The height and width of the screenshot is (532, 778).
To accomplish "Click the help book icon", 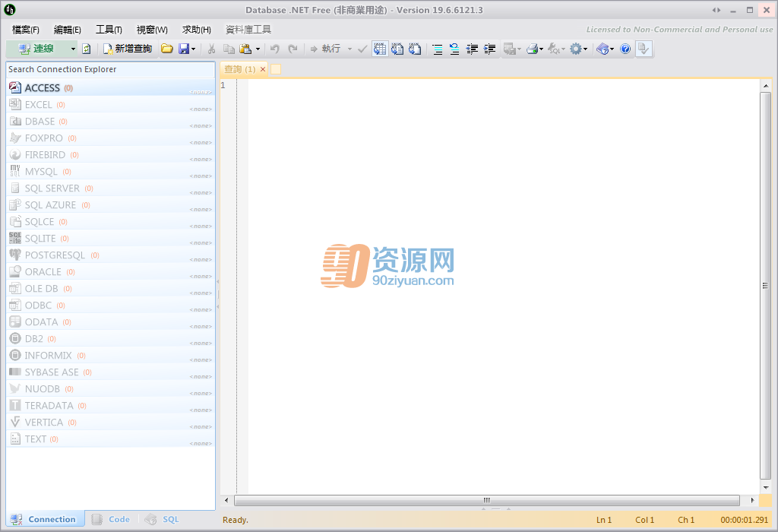I will click(x=602, y=49).
